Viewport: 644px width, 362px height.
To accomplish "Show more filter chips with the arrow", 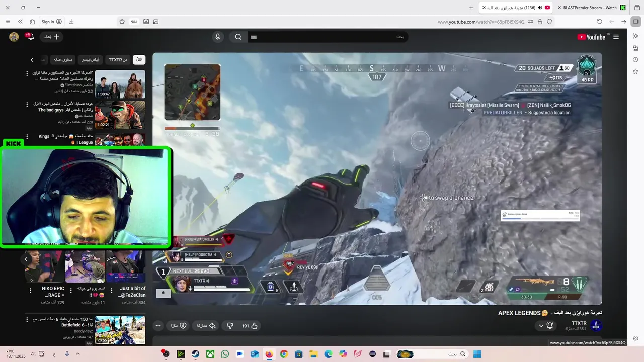I will [x=32, y=60].
